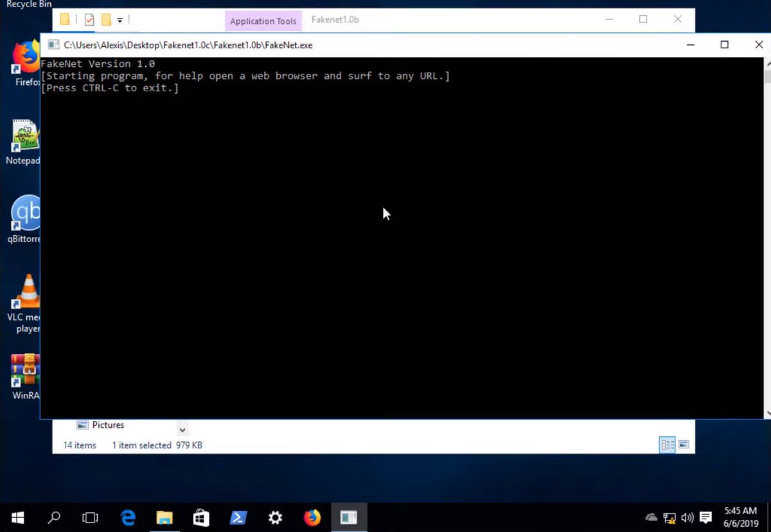Select the FakeNet console taskbar button
The width and height of the screenshot is (771, 532).
349,517
